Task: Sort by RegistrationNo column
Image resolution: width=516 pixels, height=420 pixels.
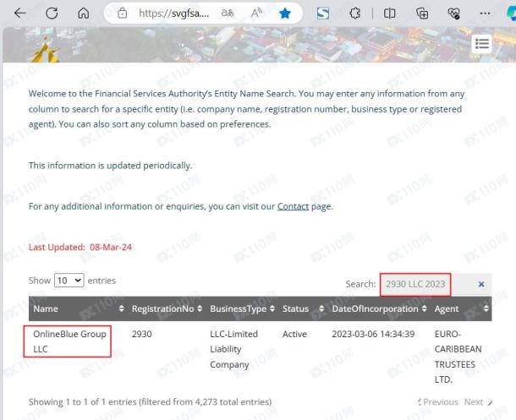Action: click(x=167, y=308)
